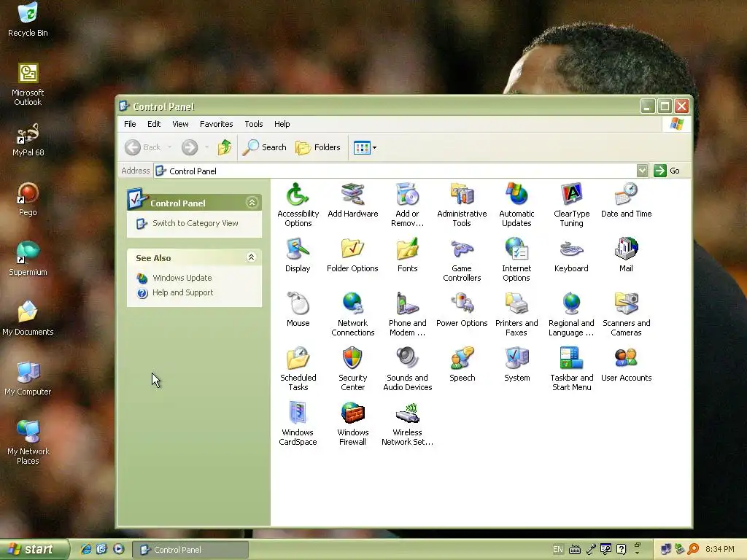Select My Computer desktop icon
This screenshot has height=560, width=747.
(x=28, y=378)
